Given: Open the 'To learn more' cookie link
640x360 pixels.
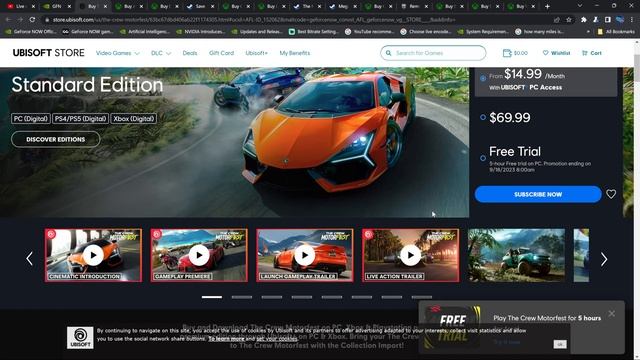Looking at the screenshot, I should click(226, 339).
